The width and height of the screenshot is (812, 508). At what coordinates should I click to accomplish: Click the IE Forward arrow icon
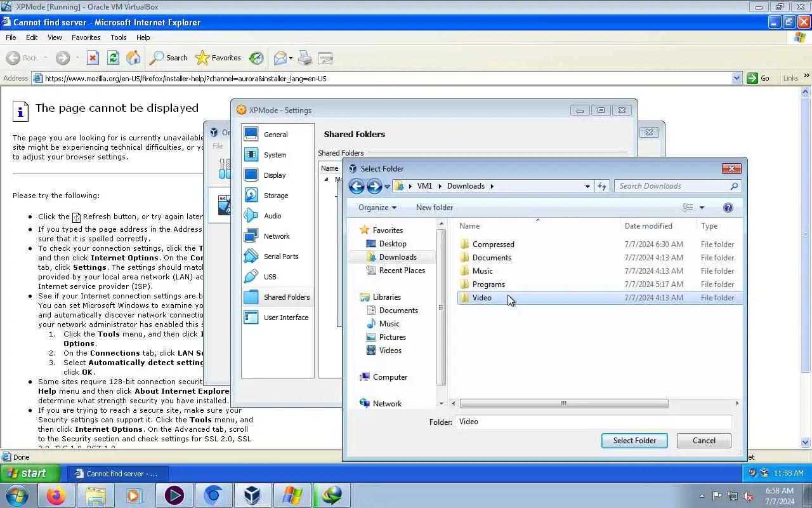(62, 58)
